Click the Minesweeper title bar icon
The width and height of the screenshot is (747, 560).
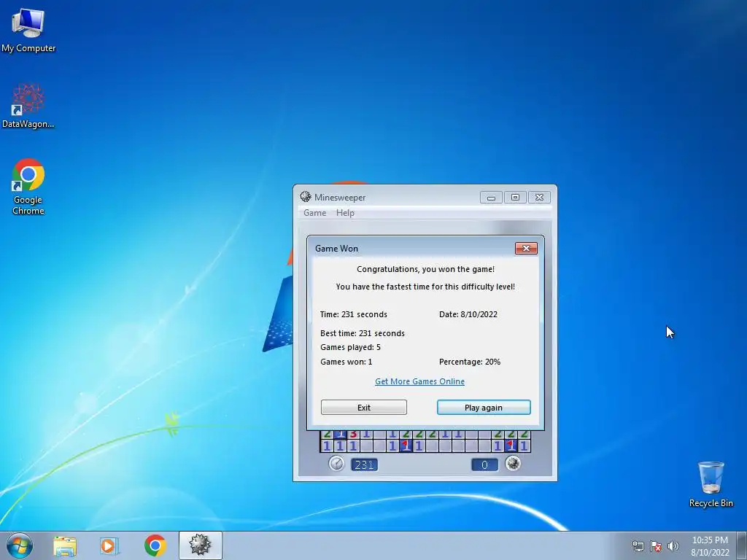306,197
